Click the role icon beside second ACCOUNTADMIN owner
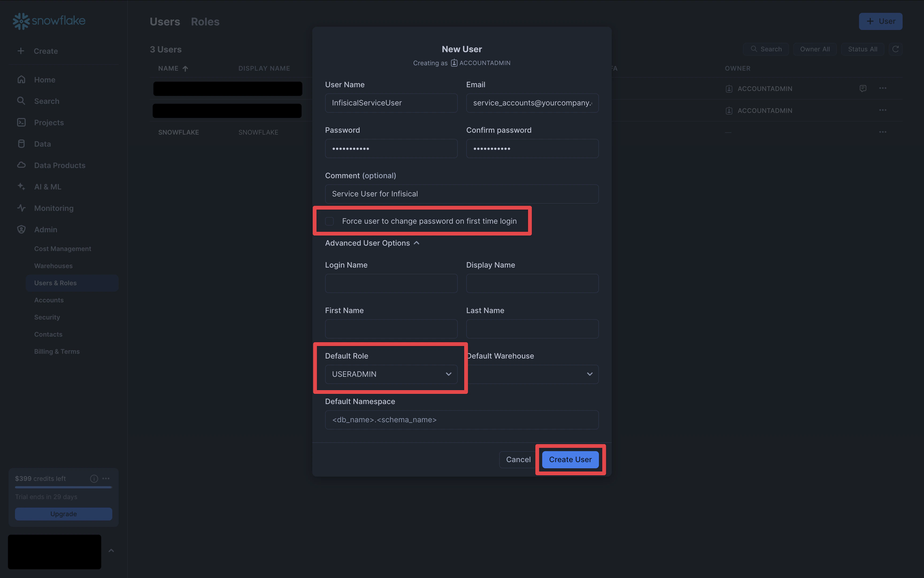The height and width of the screenshot is (578, 924). click(729, 111)
